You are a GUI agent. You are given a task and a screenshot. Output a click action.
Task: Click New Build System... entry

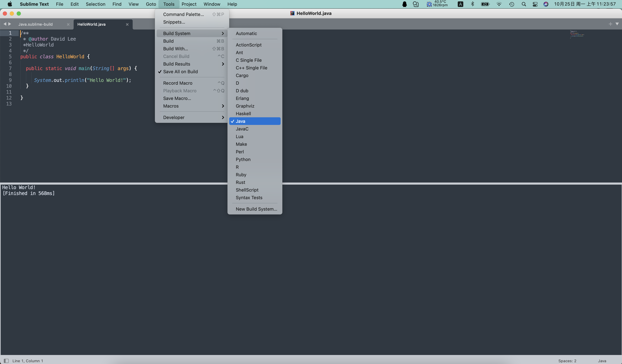click(256, 209)
